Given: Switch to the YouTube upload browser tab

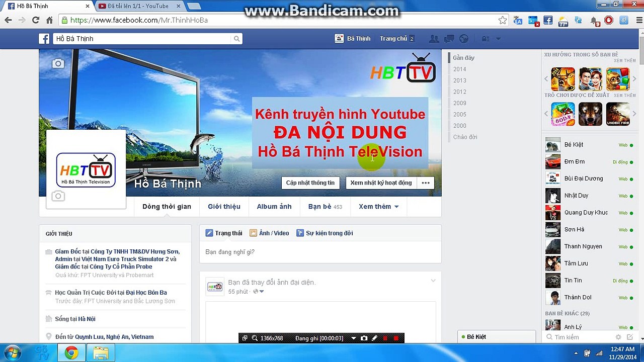Looking at the screenshot, I should 138,6.
